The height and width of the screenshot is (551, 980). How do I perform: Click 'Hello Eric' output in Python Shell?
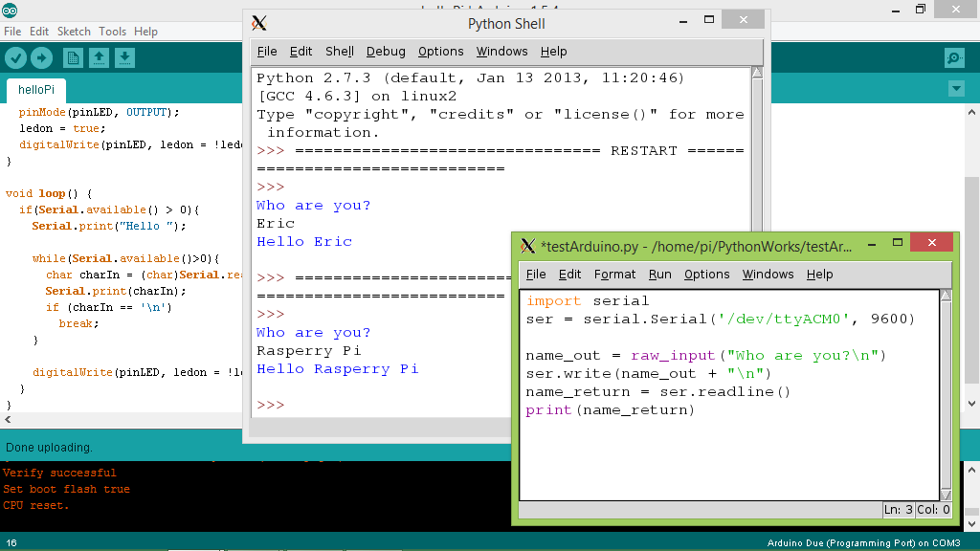pos(304,242)
